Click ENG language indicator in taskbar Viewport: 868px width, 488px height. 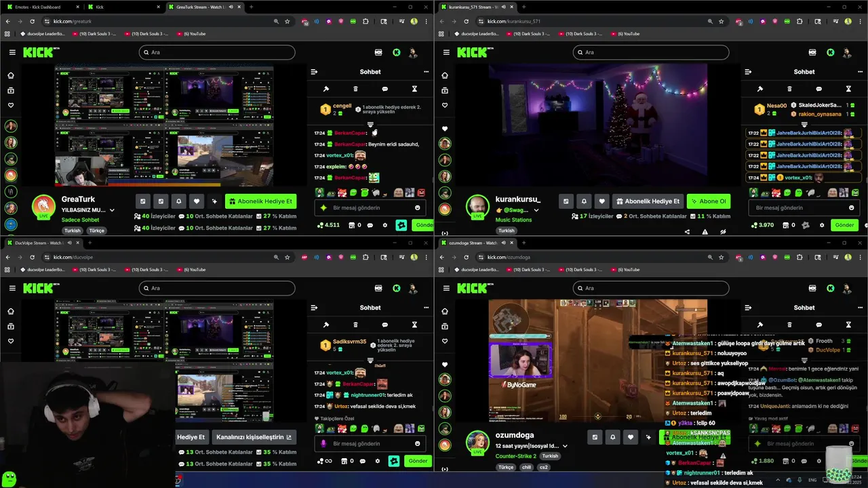pos(812,480)
